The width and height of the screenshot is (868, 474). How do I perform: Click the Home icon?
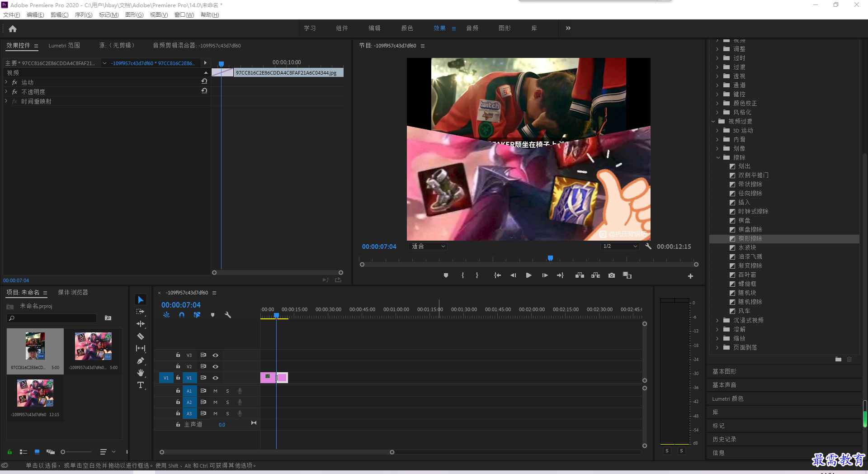pos(13,28)
